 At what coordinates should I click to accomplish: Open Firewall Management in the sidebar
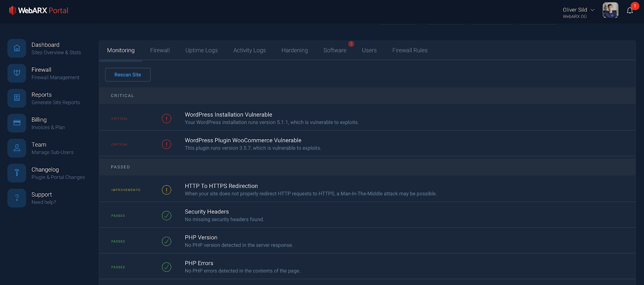(x=55, y=73)
